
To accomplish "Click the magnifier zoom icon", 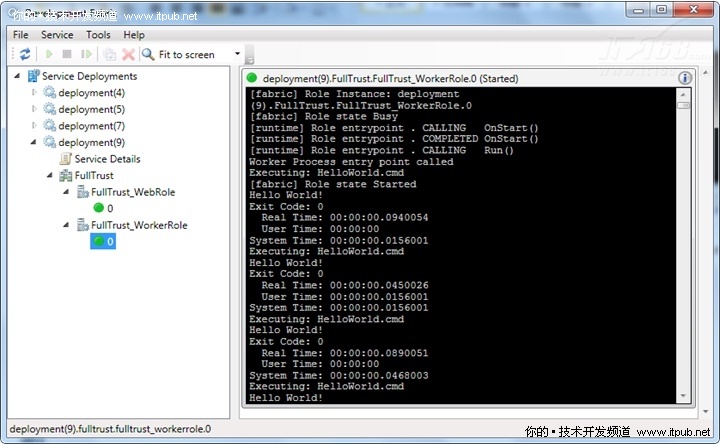I will (x=148, y=54).
